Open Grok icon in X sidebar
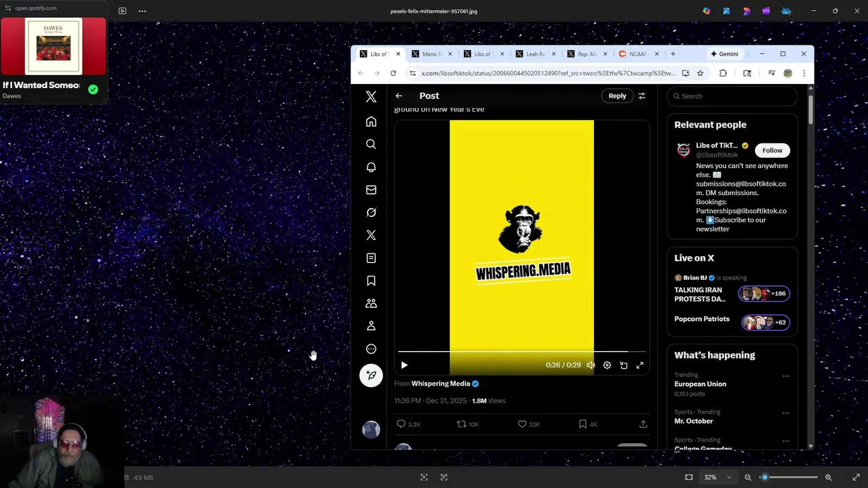 371,213
